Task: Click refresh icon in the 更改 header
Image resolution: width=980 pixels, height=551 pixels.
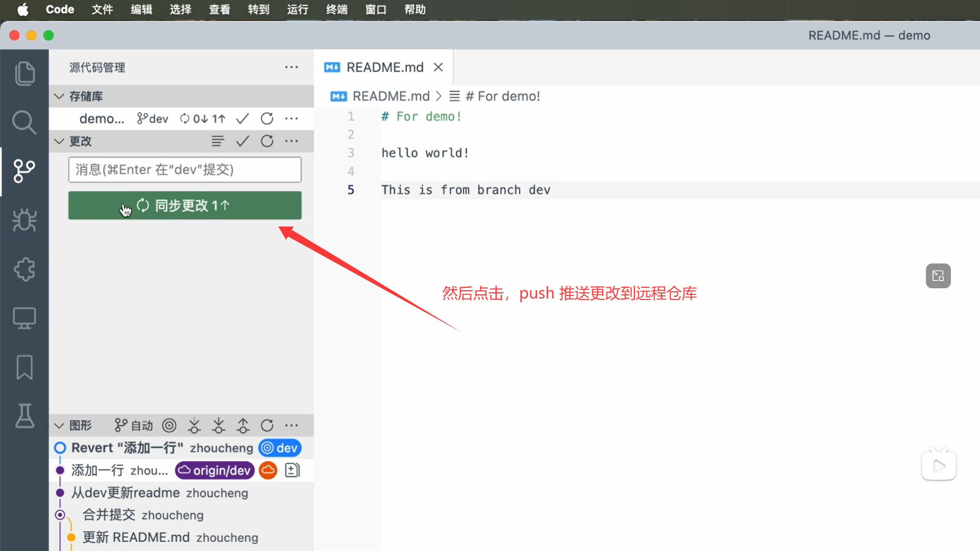Action: pos(267,141)
